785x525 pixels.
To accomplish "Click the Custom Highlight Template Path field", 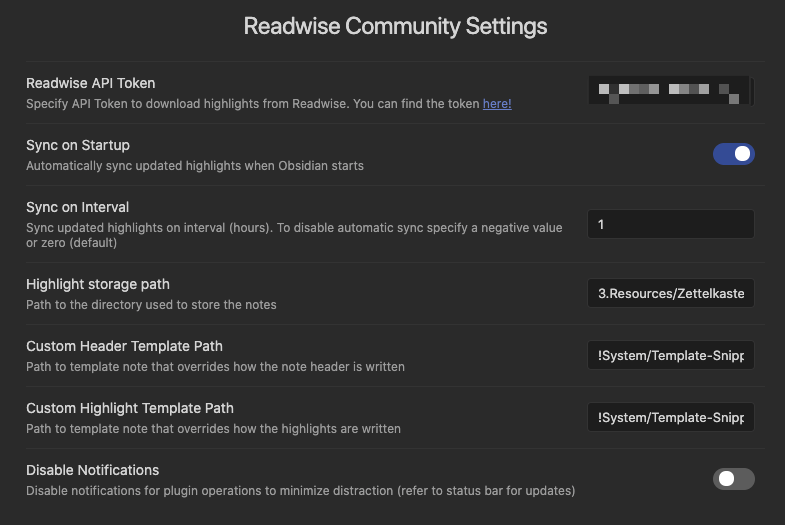I will coord(671,417).
